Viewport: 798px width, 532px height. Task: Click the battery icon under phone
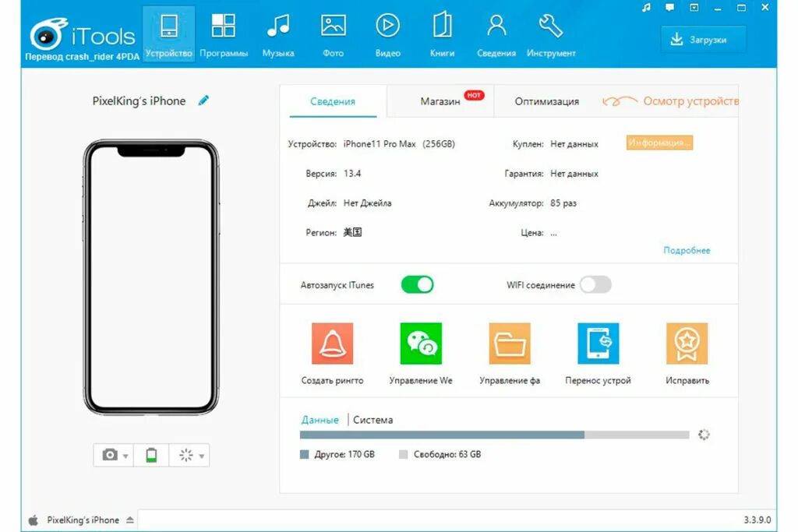[151, 455]
